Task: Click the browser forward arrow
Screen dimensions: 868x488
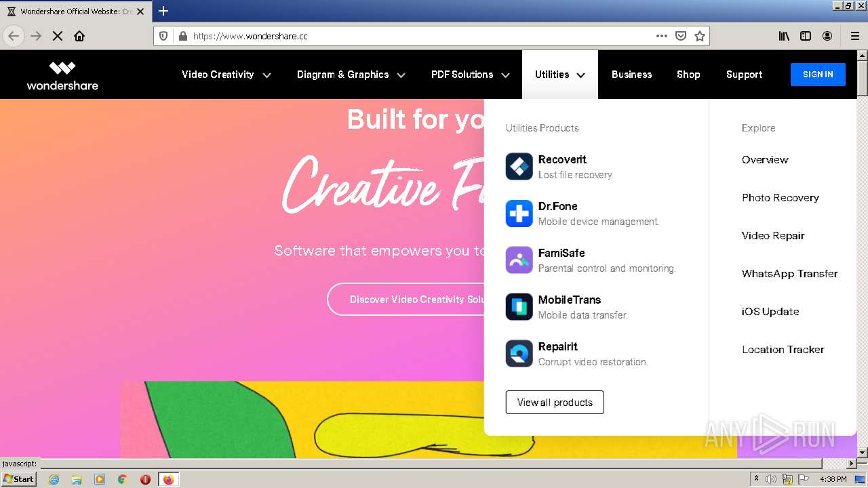Action: coord(36,36)
